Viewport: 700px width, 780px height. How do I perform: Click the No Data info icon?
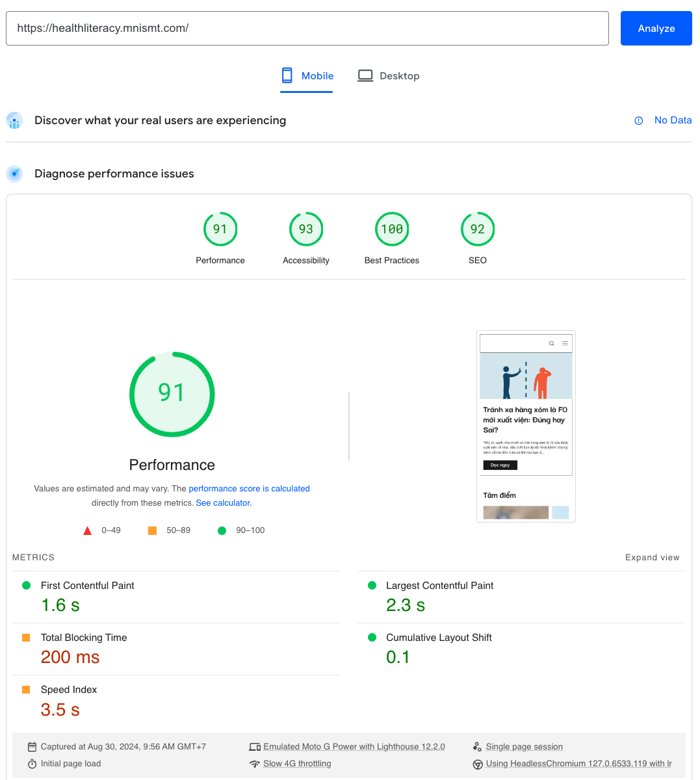[x=638, y=121]
